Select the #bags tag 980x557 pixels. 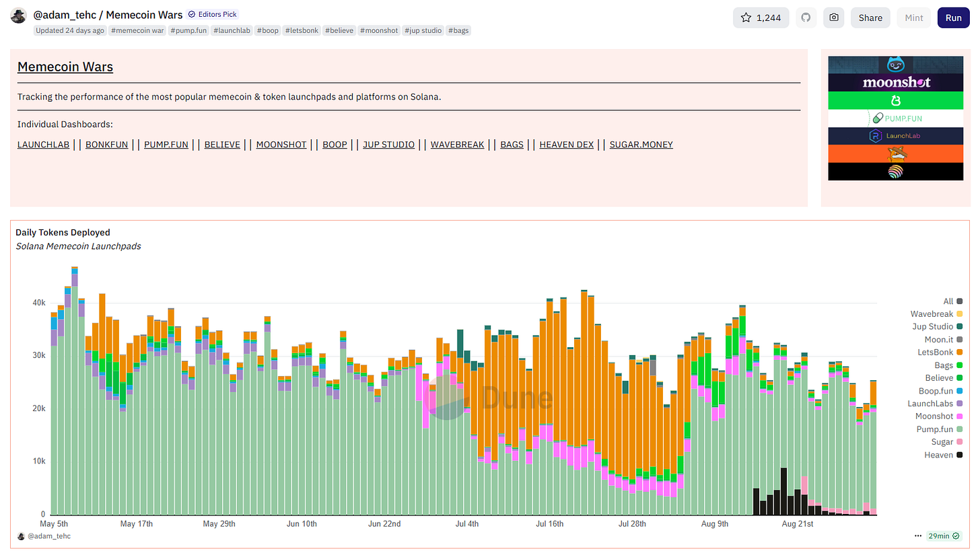(x=458, y=30)
